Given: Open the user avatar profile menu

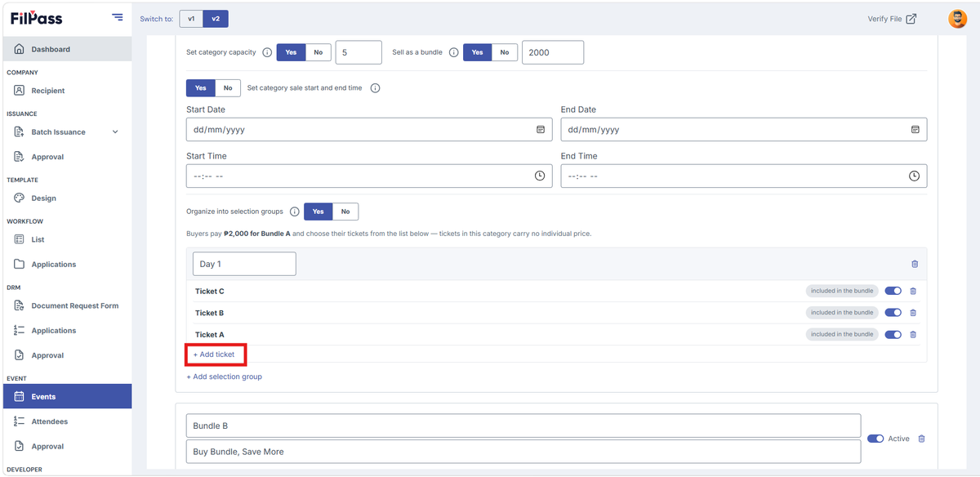Looking at the screenshot, I should pos(957,19).
